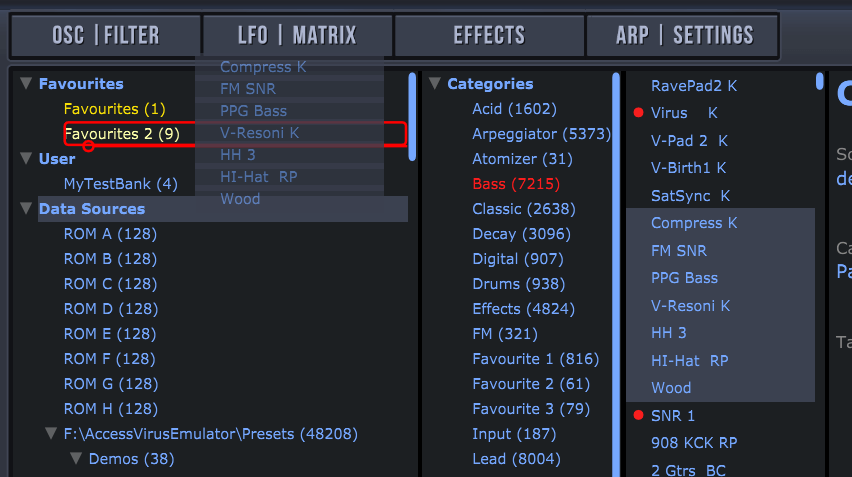Screen dimensions: 852x477
Task: Select the RavePad2 K preset
Action: 693,87
